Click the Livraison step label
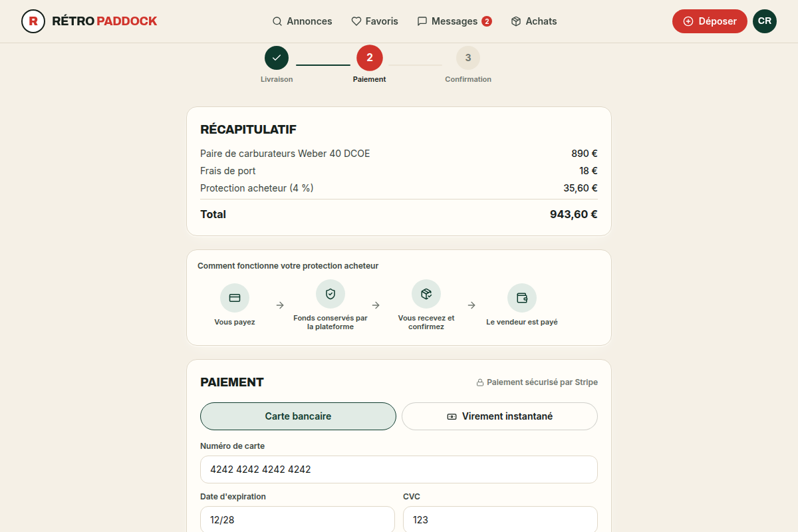798x532 pixels. point(277,79)
